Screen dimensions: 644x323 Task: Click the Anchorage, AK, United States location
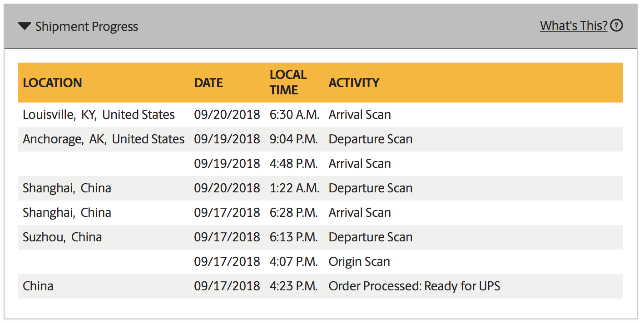(x=104, y=139)
